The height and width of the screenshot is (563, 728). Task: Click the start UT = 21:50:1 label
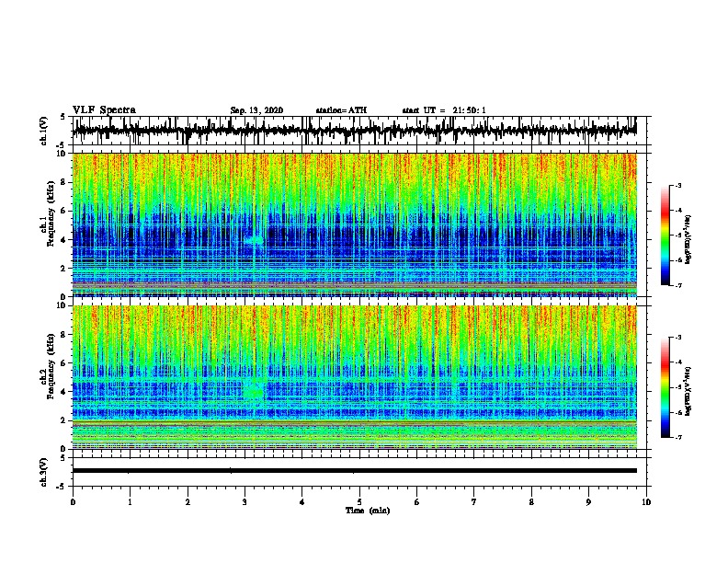pyautogui.click(x=444, y=110)
